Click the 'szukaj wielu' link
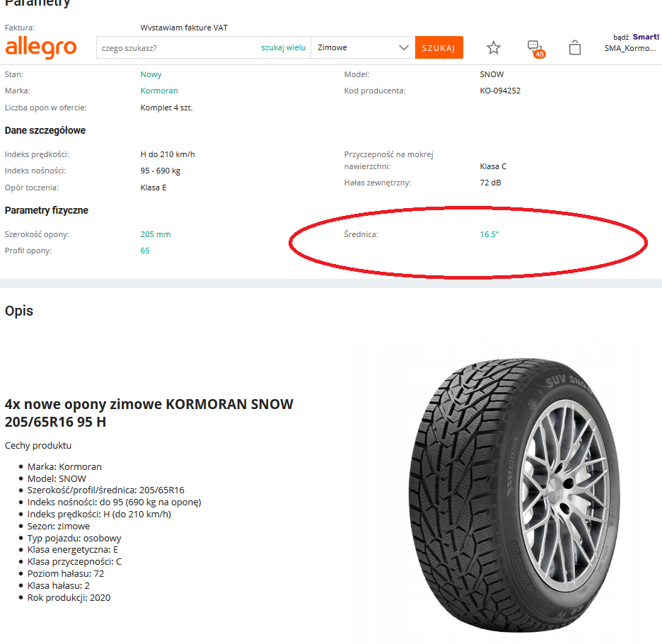The width and height of the screenshot is (662, 644). (283, 47)
